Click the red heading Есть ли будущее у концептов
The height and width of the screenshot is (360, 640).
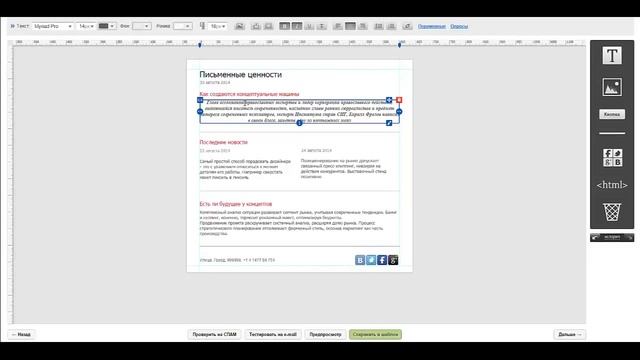(236, 204)
